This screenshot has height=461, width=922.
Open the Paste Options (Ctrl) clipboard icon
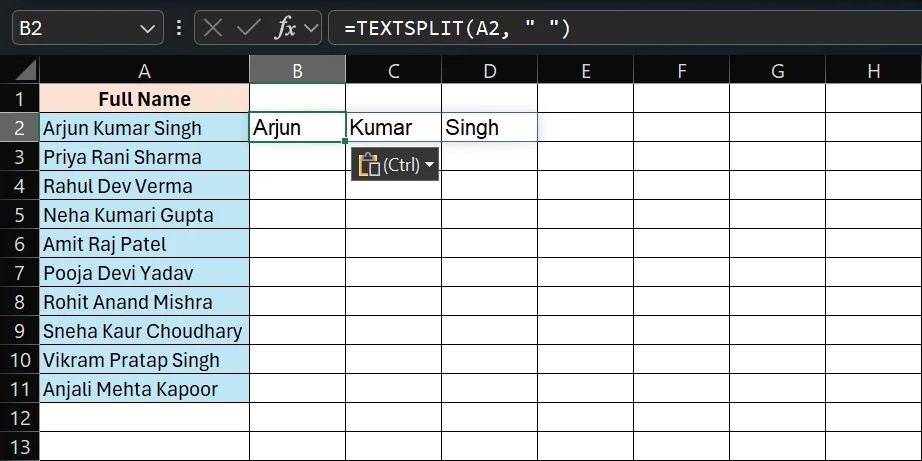(369, 165)
